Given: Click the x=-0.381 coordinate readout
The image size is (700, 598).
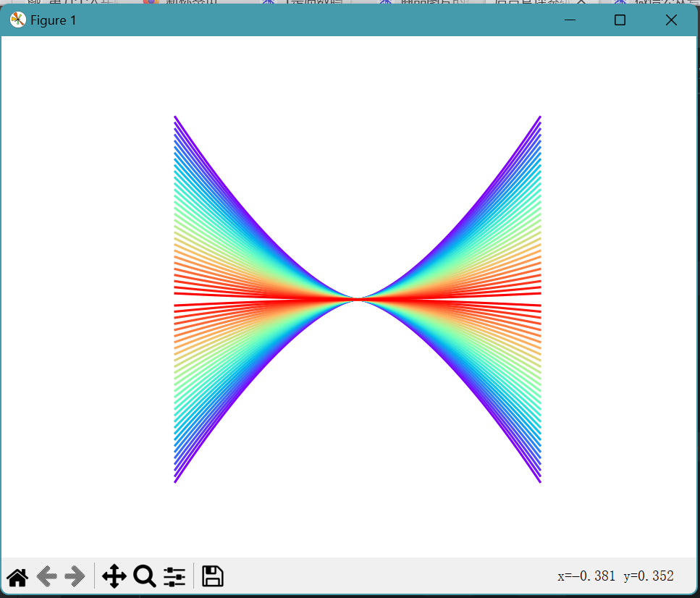Looking at the screenshot, I should [x=586, y=576].
